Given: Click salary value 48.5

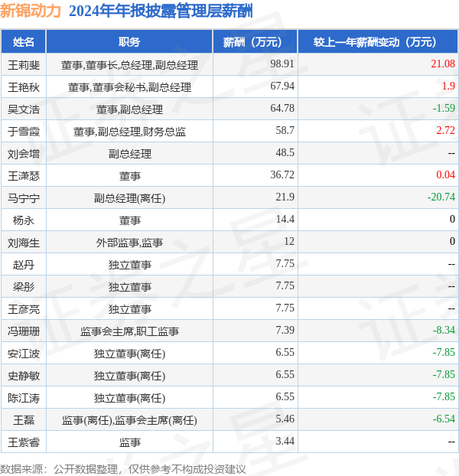Looking at the screenshot, I should [x=285, y=152].
